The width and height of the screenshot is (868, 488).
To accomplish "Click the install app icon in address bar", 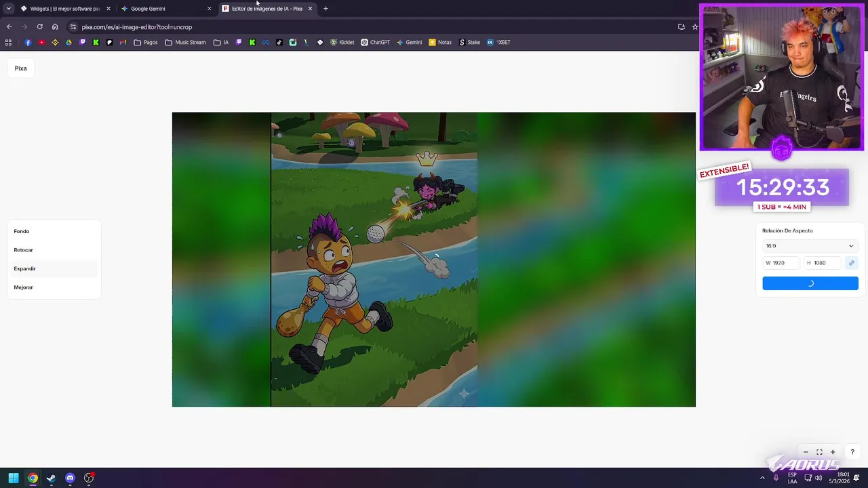I will point(682,27).
